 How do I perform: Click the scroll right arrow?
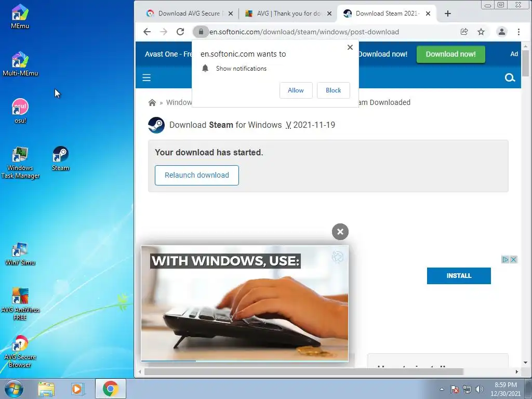point(517,372)
